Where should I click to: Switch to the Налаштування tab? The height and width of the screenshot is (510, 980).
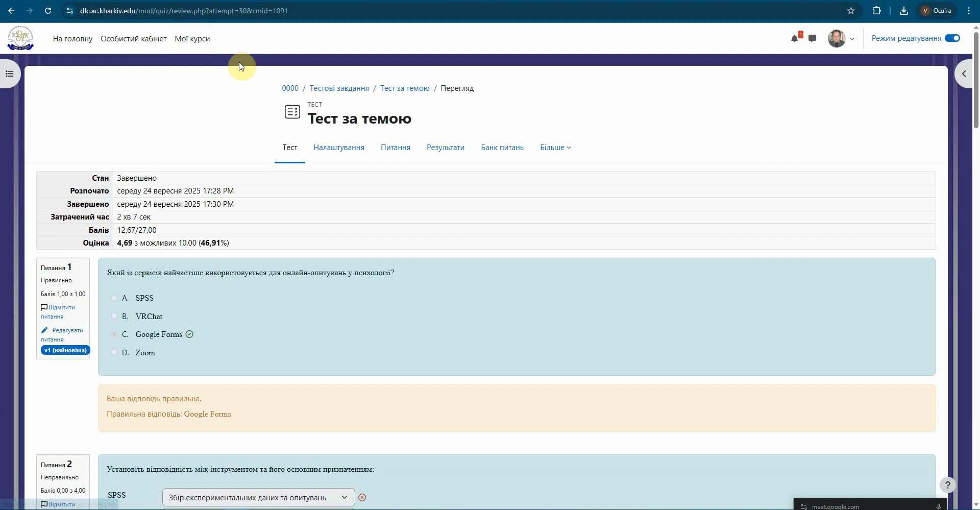click(339, 148)
